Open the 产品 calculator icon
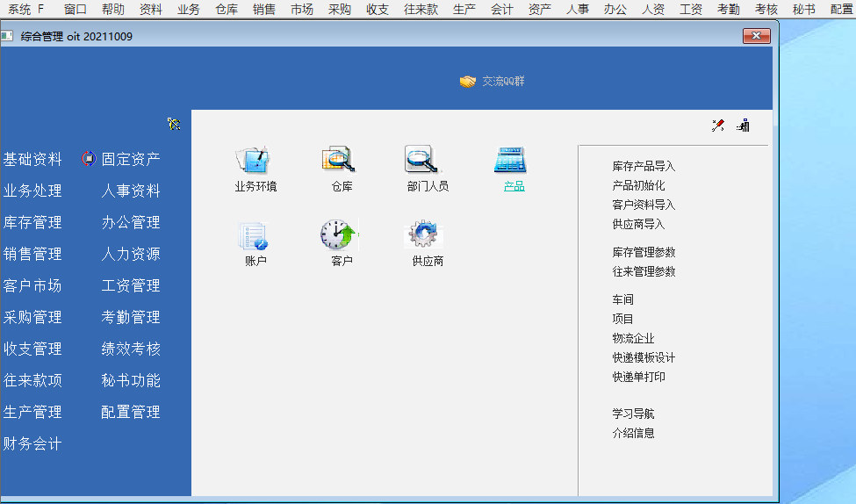The width and height of the screenshot is (856, 504). (510, 160)
